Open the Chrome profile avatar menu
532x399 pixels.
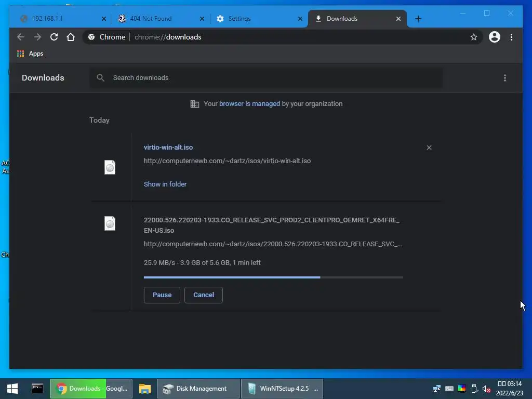tap(495, 37)
